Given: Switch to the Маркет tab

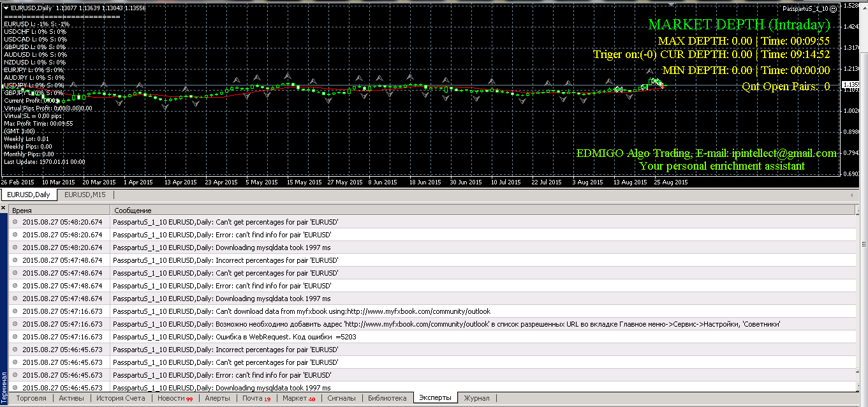Looking at the screenshot, I should pos(298,398).
